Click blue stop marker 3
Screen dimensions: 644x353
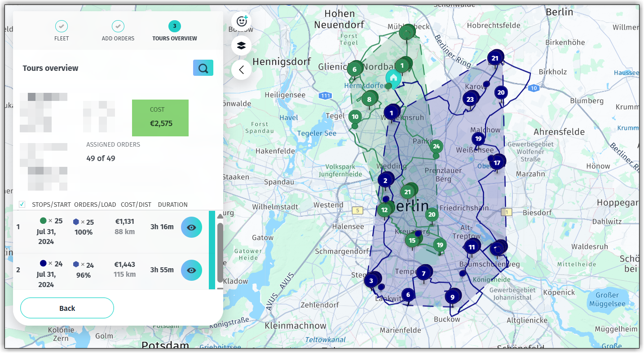pyautogui.click(x=371, y=281)
